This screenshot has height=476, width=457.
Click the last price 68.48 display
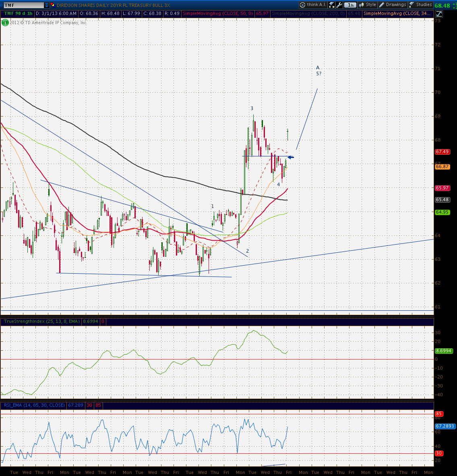(x=442, y=6)
